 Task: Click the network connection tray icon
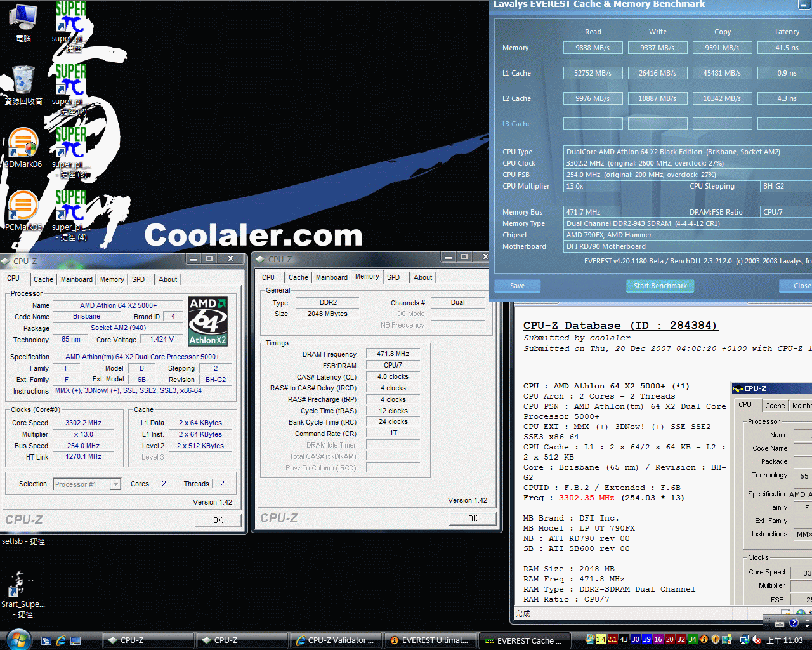coord(744,640)
